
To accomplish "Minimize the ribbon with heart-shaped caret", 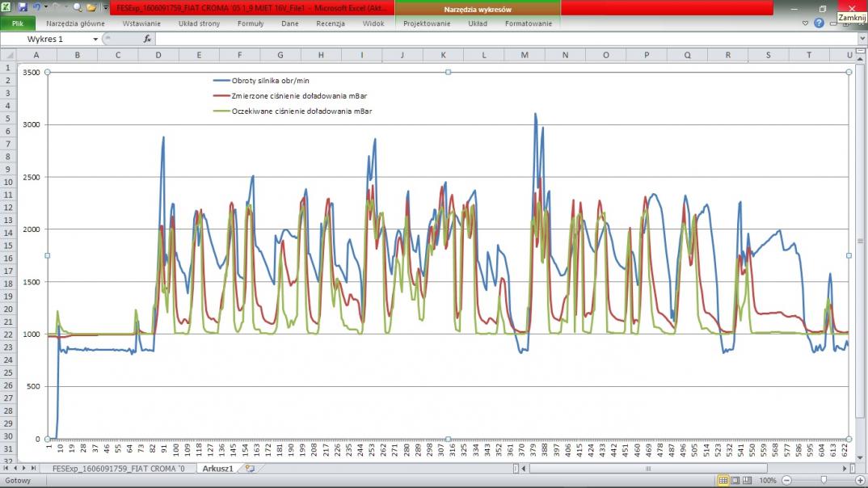I will pos(805,23).
